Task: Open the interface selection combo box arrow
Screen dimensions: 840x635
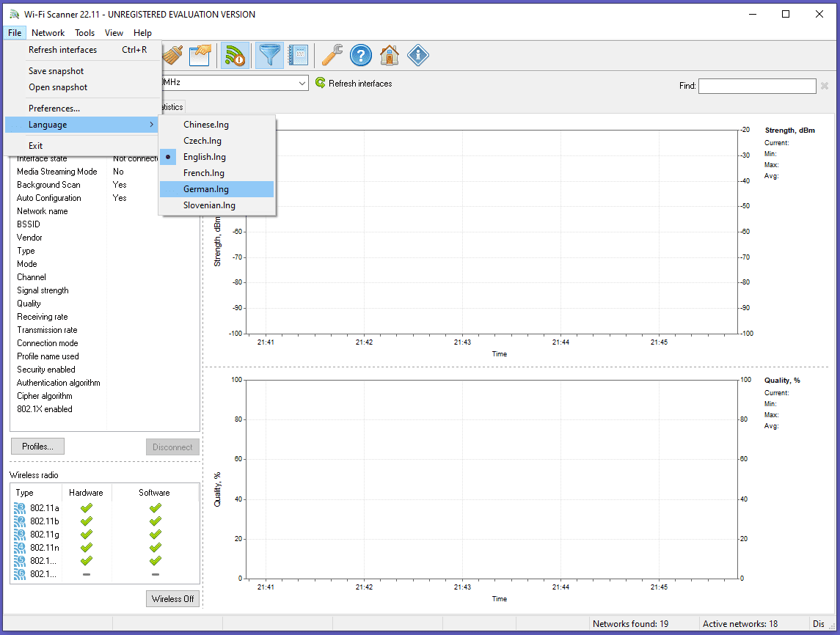Action: pos(302,83)
